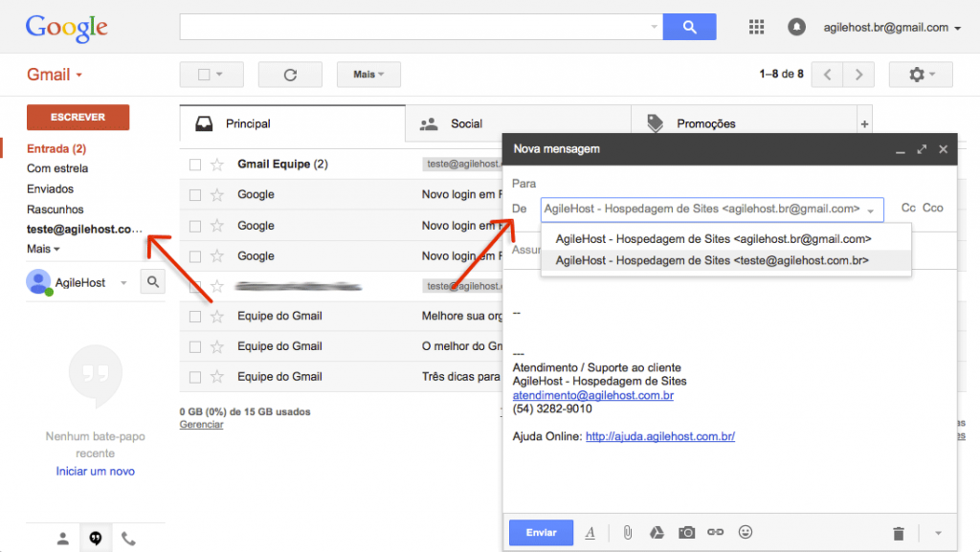Discard the draft with trash icon
Screen dimensions: 980x552
(898, 533)
